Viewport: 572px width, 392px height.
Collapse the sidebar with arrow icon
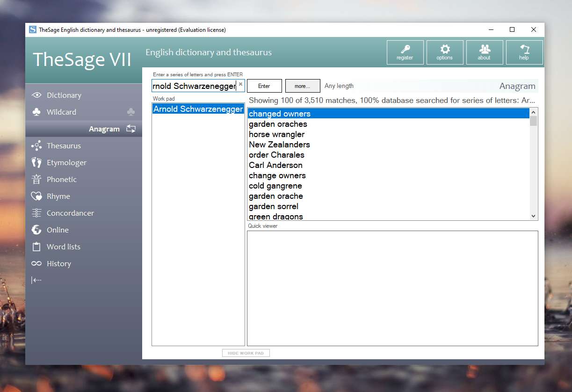36,280
